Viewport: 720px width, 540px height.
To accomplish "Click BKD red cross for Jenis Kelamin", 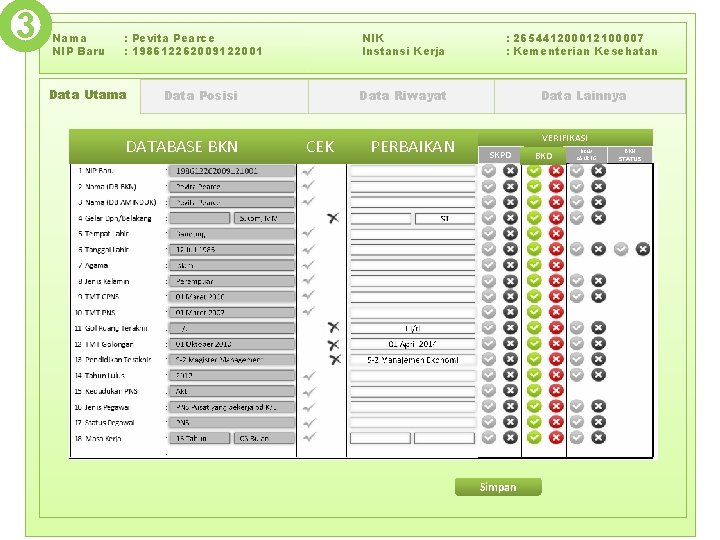I will point(556,281).
